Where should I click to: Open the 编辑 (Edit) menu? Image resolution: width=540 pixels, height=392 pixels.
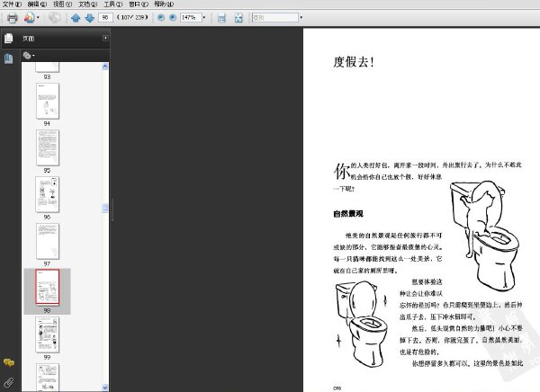coord(37,4)
